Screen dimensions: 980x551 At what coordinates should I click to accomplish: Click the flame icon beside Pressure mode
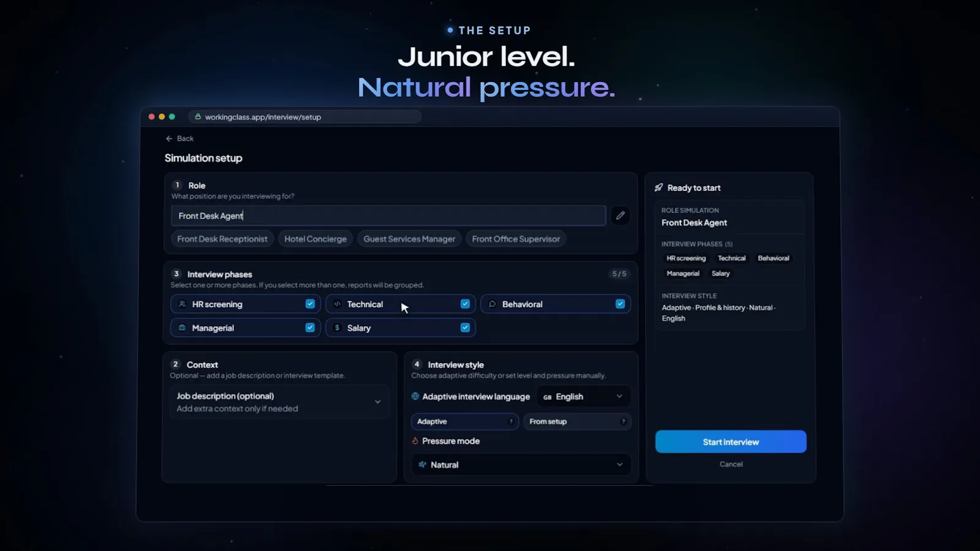tap(415, 441)
